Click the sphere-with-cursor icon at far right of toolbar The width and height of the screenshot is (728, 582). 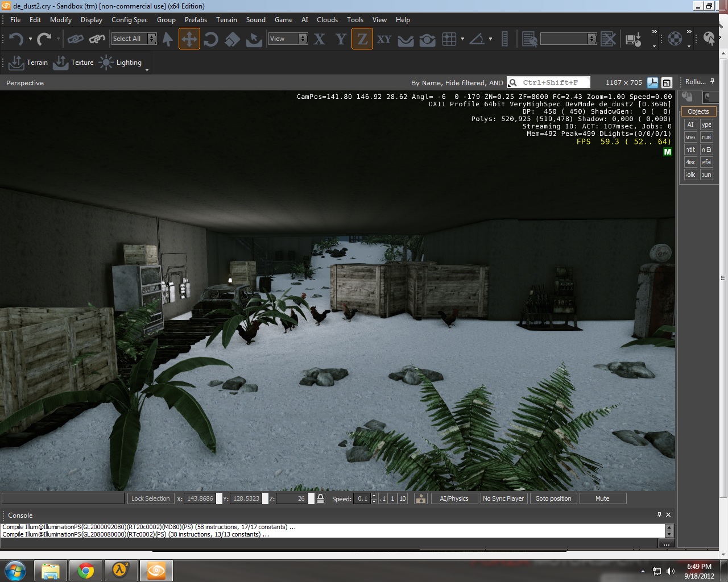(x=709, y=39)
